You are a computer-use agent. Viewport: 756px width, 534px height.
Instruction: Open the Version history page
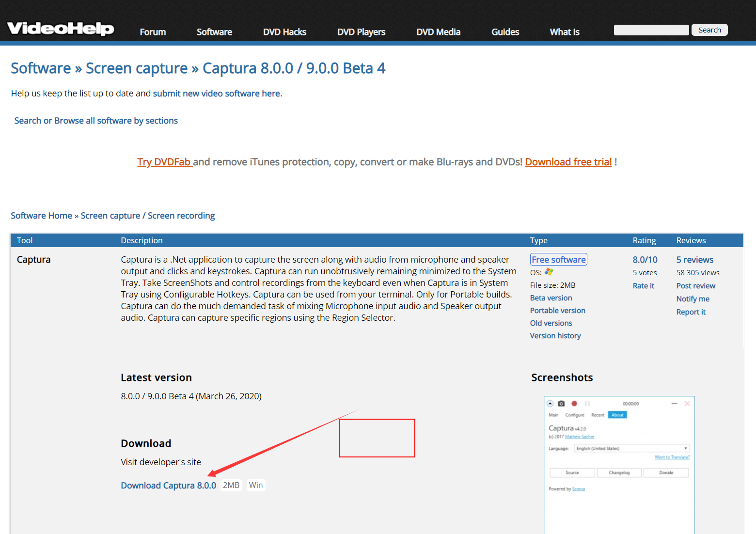tap(555, 335)
